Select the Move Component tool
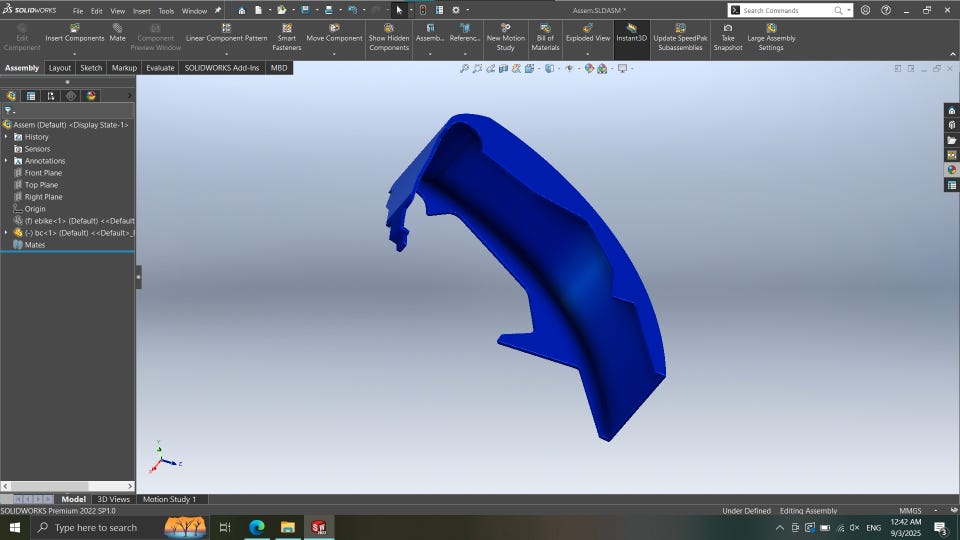960x540 pixels. pos(334,33)
